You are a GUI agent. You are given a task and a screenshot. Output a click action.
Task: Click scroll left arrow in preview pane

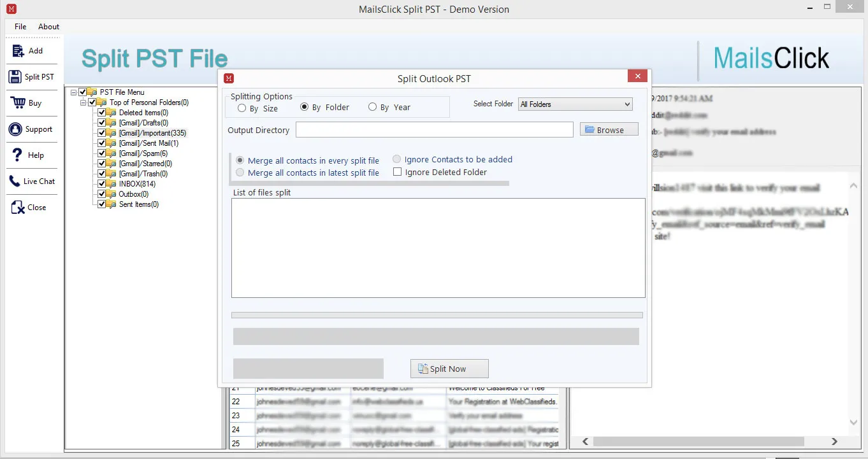[586, 441]
